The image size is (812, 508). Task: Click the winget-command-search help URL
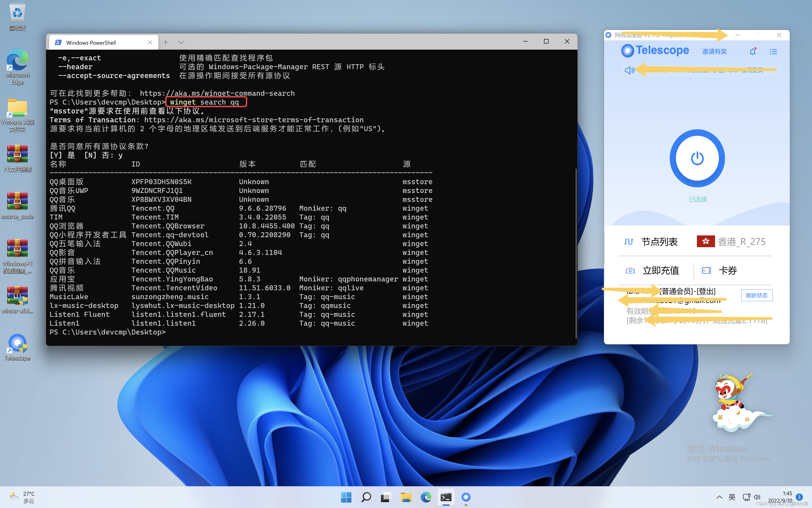[x=217, y=93]
